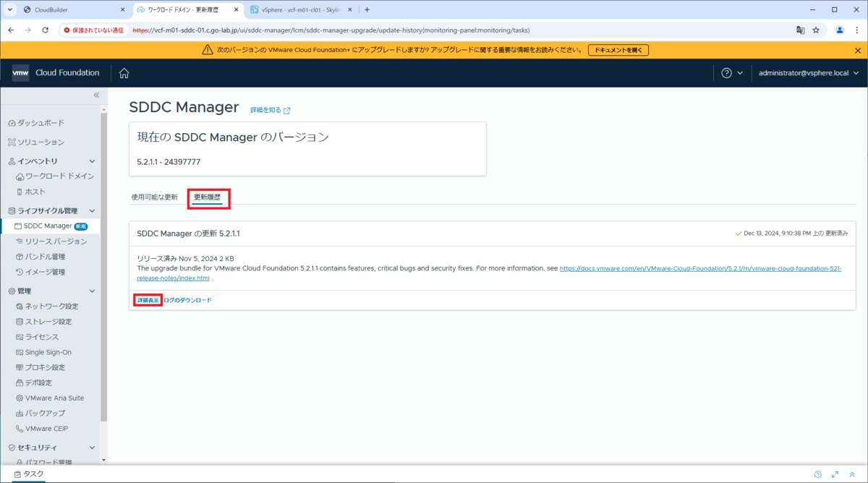Image resolution: width=868 pixels, height=483 pixels.
Task: Open the browser translate icon
Action: [x=801, y=30]
